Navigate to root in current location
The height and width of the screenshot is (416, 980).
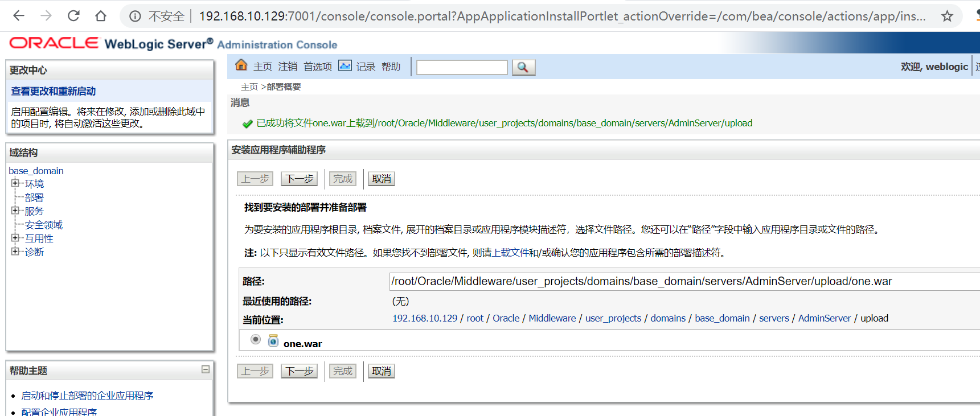click(475, 318)
